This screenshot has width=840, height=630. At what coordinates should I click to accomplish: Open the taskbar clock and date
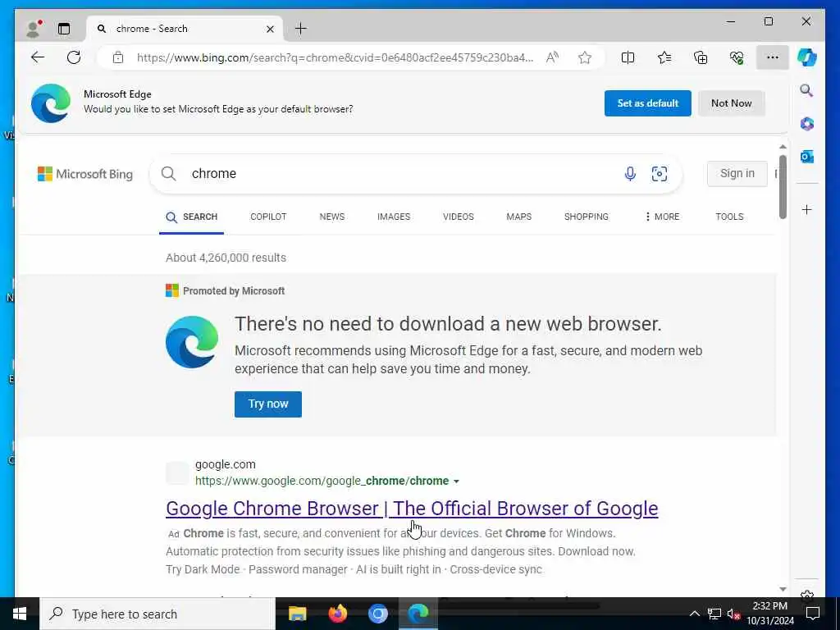770,614
